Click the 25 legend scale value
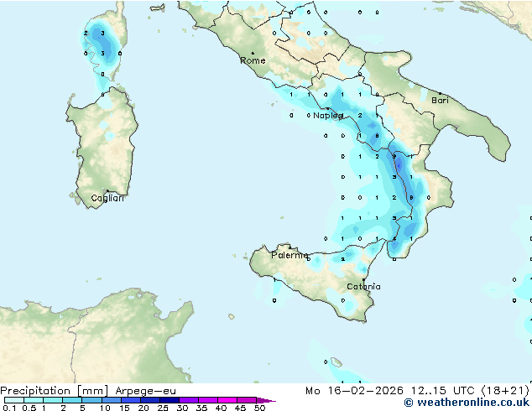The height and width of the screenshot is (411, 532). (x=163, y=408)
